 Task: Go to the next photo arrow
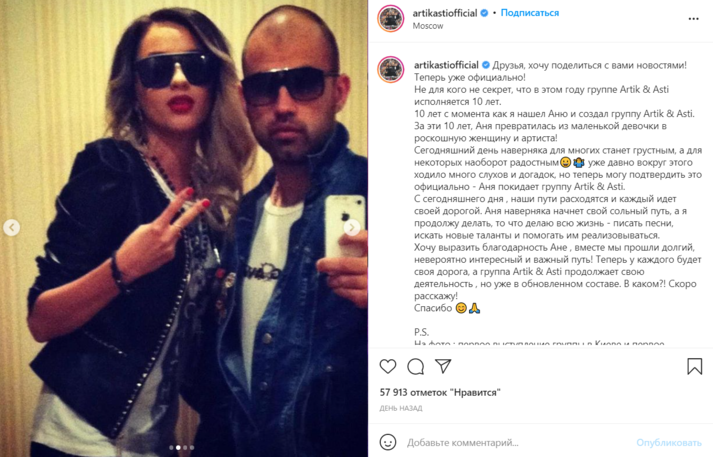point(352,227)
